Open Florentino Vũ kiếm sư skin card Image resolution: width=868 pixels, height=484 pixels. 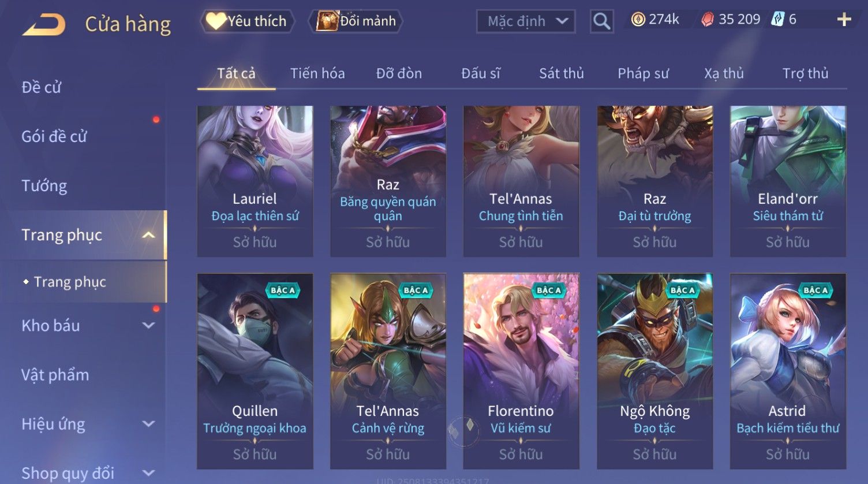click(521, 371)
